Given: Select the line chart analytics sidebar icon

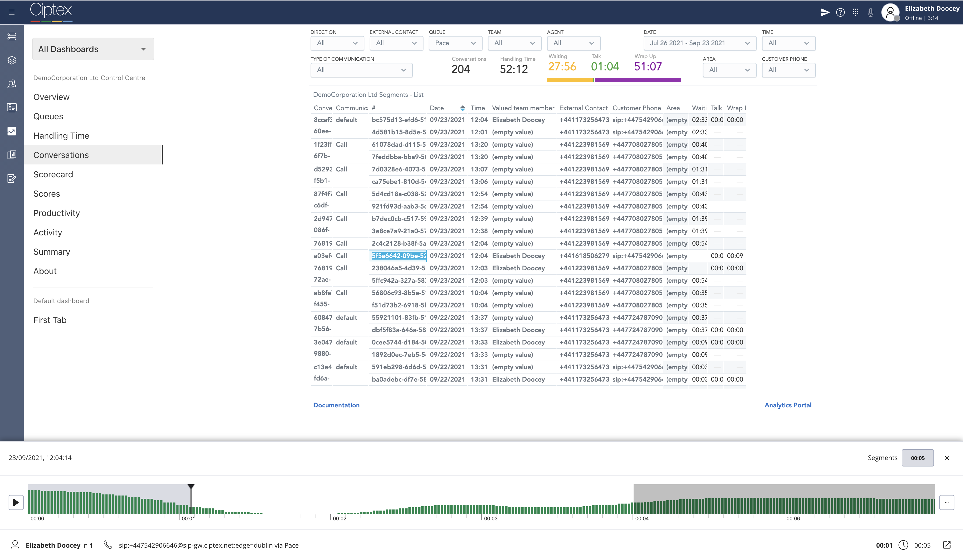Looking at the screenshot, I should (12, 131).
